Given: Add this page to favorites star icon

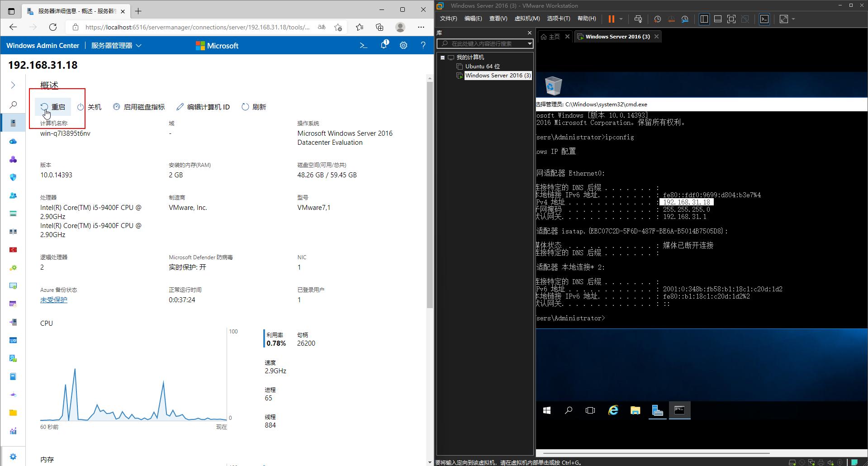Looking at the screenshot, I should click(x=338, y=27).
